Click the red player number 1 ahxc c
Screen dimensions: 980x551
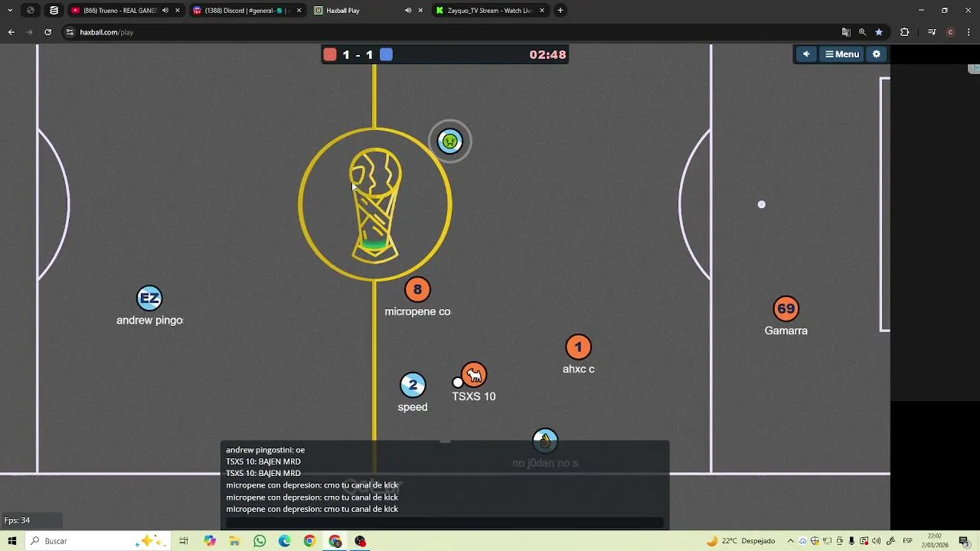[578, 347]
